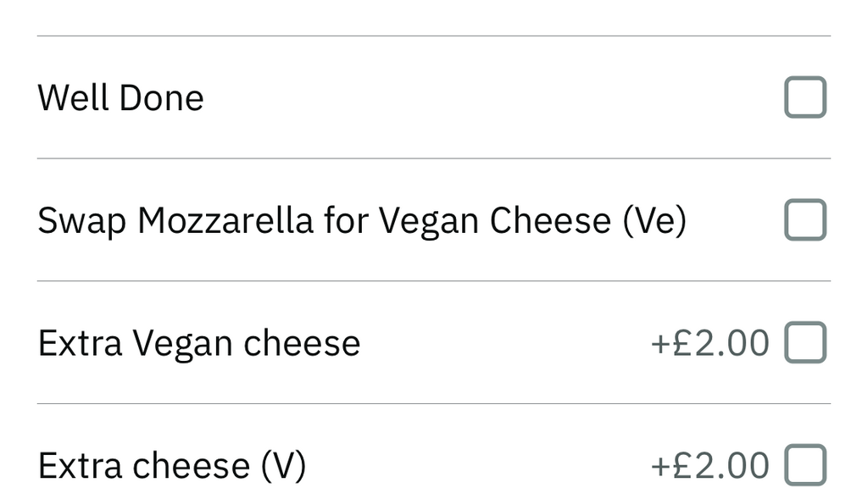868x488 pixels.
Task: Click the divider line above Well Done
Action: click(432, 35)
